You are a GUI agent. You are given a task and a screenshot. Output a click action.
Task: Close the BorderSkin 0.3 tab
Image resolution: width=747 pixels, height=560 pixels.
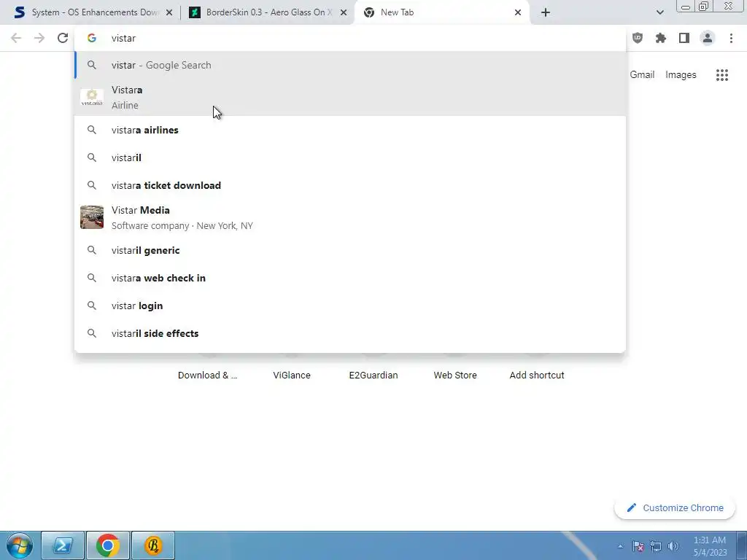tap(344, 12)
